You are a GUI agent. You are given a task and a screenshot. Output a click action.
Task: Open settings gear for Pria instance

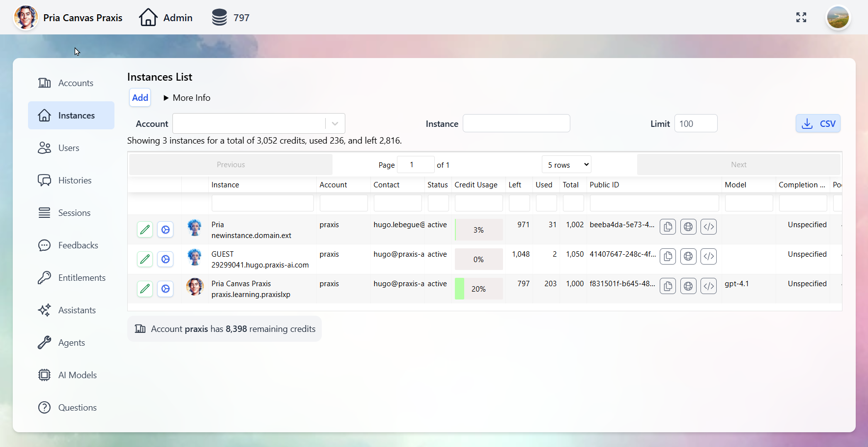(166, 230)
